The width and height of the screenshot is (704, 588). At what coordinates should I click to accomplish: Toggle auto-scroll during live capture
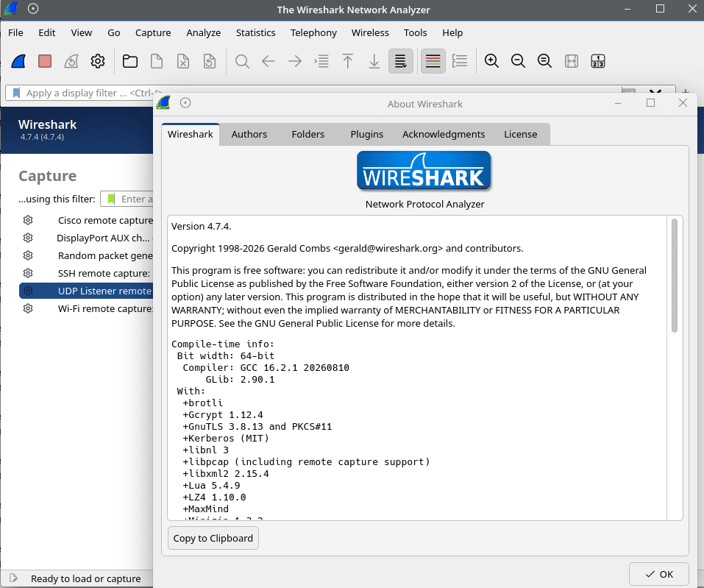pos(400,61)
